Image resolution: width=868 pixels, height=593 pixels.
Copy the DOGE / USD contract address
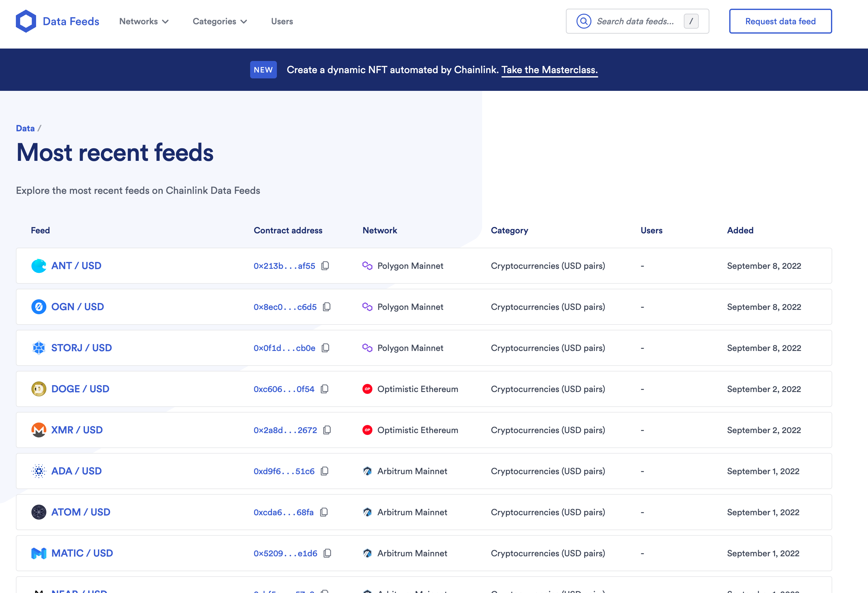tap(324, 389)
